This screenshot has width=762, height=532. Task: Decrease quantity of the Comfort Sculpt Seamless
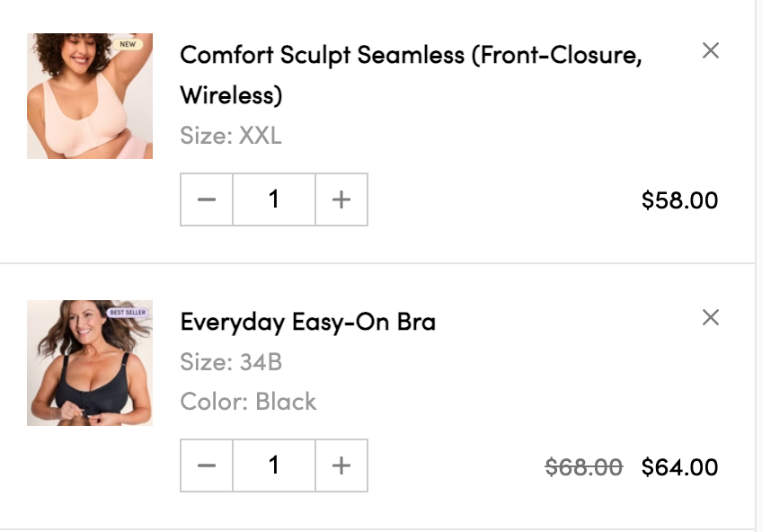coord(207,199)
